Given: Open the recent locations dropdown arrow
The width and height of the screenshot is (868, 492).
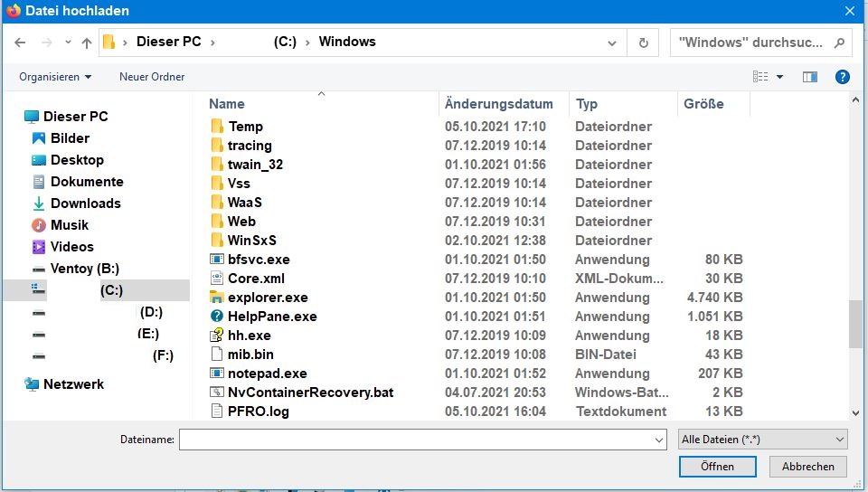Looking at the screenshot, I should click(68, 43).
